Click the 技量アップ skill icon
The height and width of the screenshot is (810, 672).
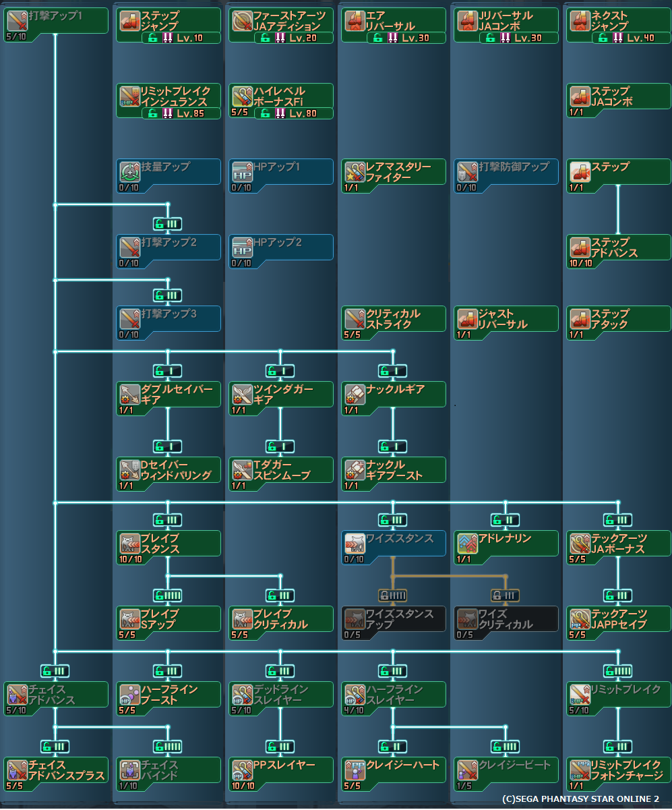click(129, 172)
